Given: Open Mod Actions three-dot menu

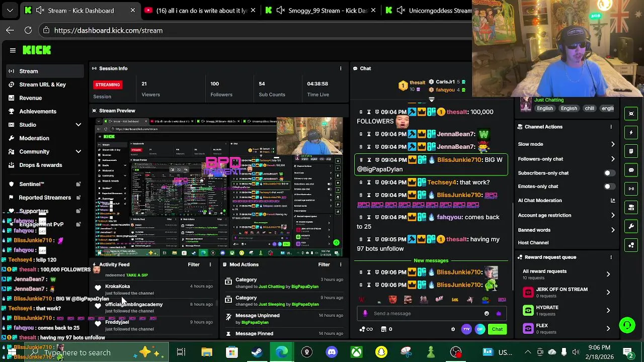Looking at the screenshot, I should click(341, 264).
